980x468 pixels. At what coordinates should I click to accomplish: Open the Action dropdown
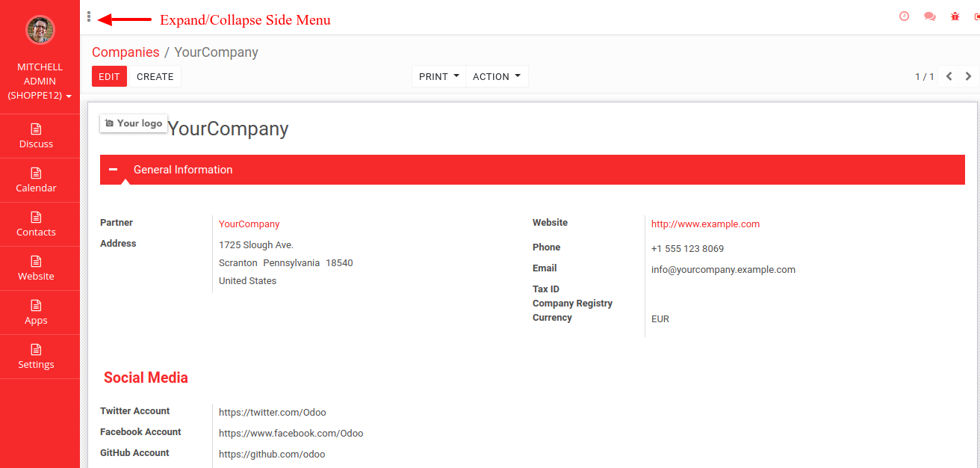[x=497, y=76]
